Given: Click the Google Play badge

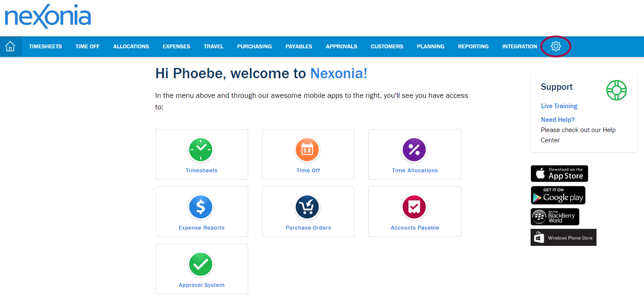Looking at the screenshot, I should (x=558, y=195).
